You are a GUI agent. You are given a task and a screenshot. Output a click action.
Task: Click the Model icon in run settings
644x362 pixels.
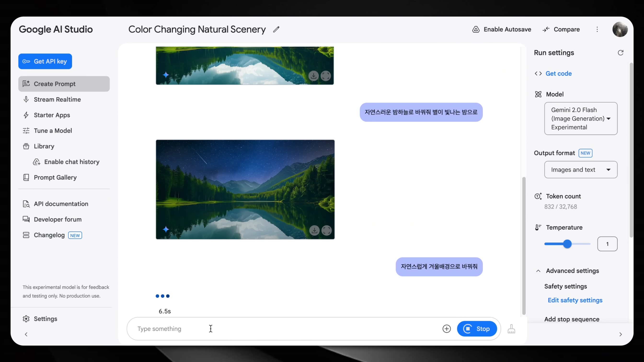pos(538,94)
